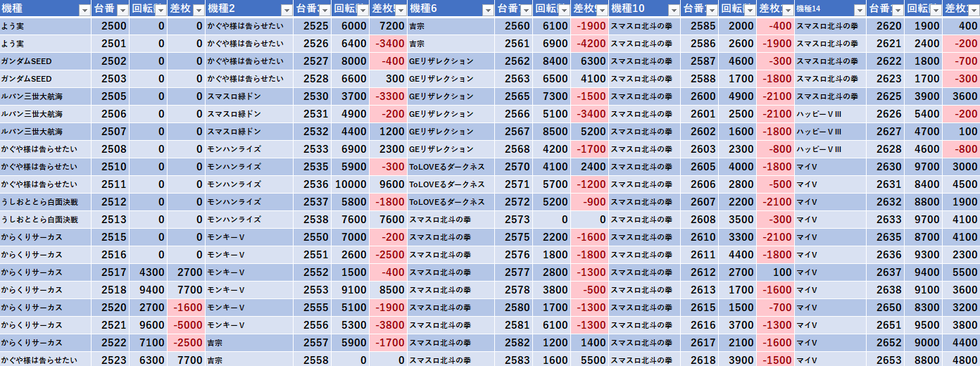The height and width of the screenshot is (366, 980).
Task: Open 差枚 filter arrow left of 機種6 header
Action: [x=400, y=10]
